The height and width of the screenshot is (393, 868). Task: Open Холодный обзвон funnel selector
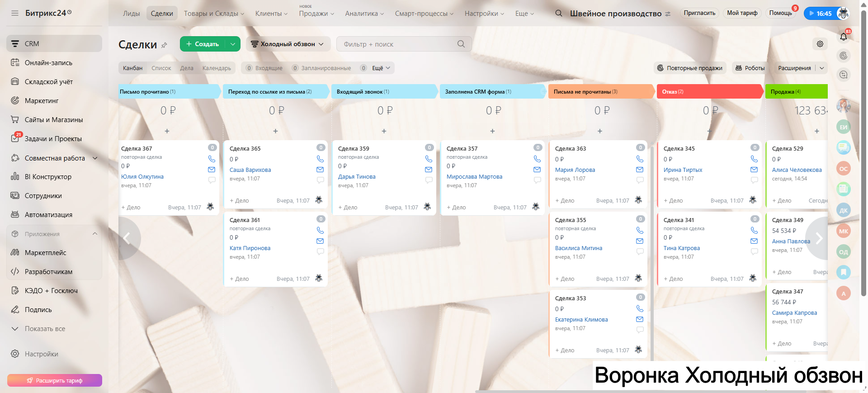point(288,44)
